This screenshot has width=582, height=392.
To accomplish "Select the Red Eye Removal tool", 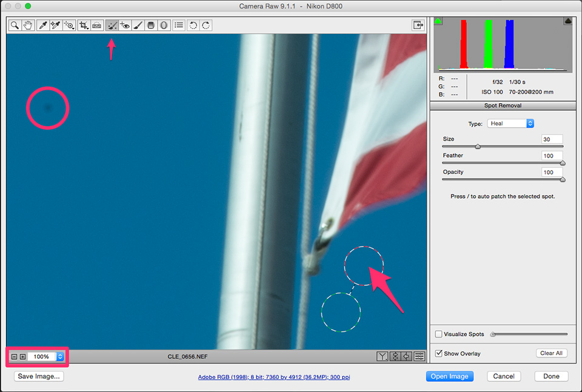I will (x=125, y=25).
